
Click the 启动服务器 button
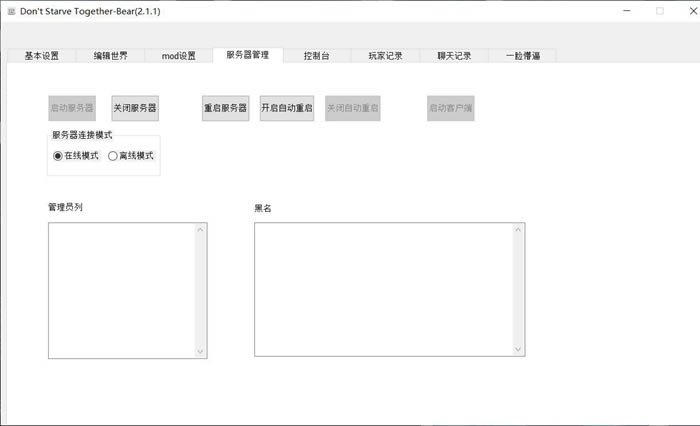[72, 108]
